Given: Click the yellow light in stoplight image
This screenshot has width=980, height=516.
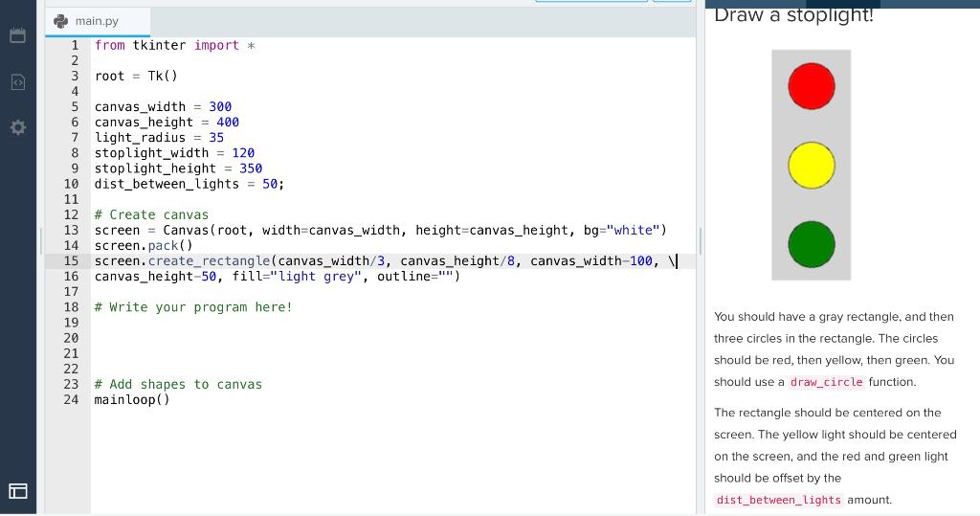Looking at the screenshot, I should [x=812, y=166].
